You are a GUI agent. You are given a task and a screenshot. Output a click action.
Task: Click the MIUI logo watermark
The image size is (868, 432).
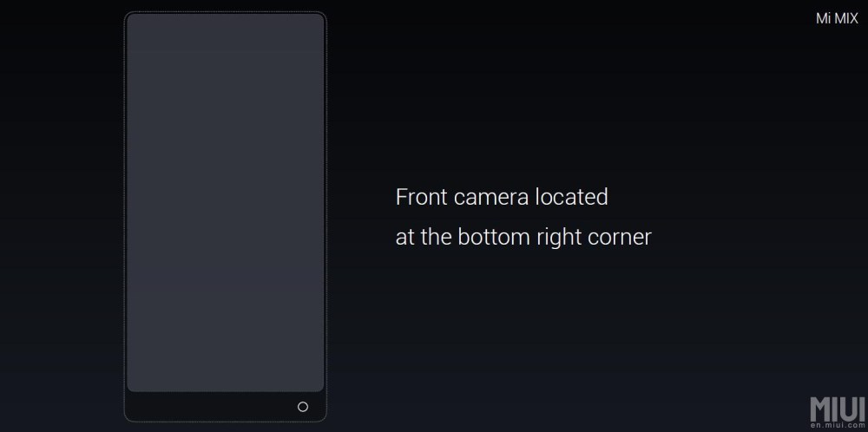pos(838,409)
